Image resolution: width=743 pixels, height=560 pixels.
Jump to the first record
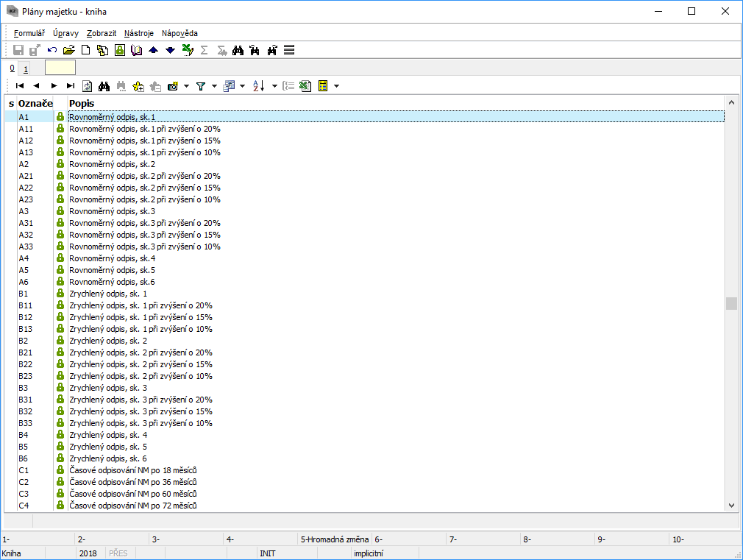click(x=20, y=86)
